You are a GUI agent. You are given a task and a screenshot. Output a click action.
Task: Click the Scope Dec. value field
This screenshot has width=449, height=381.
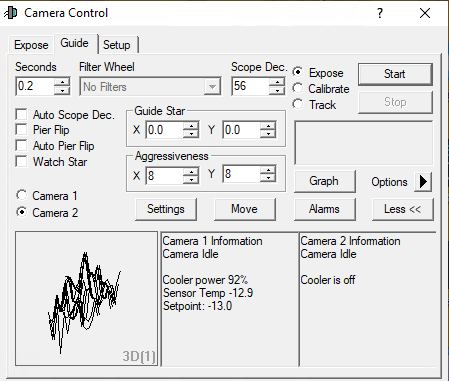click(250, 86)
